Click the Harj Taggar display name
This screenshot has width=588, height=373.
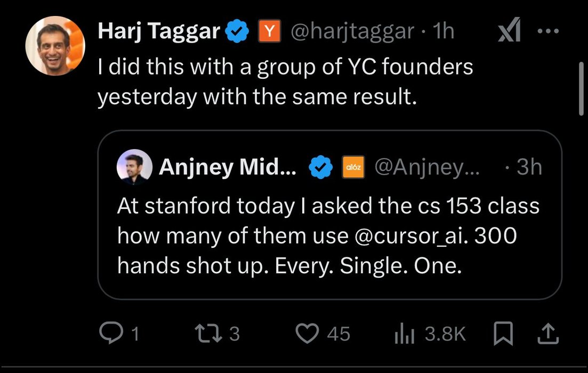(158, 33)
